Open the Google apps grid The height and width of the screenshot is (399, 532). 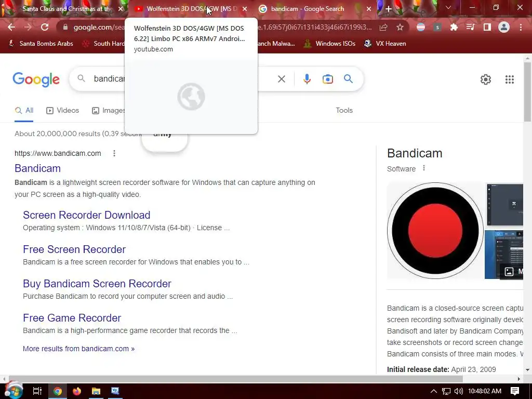click(509, 79)
